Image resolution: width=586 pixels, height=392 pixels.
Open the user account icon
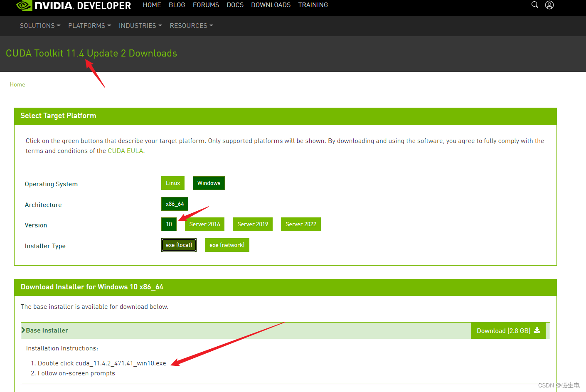coord(549,5)
